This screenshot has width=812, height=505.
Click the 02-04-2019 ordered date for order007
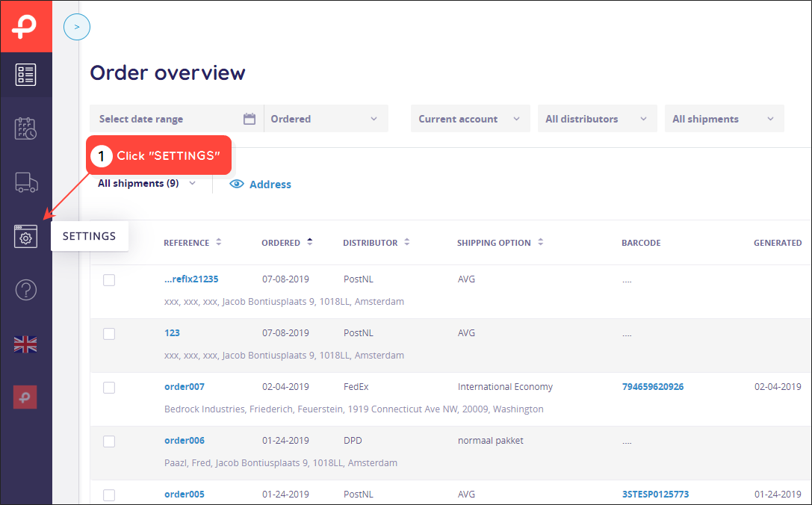click(x=285, y=387)
